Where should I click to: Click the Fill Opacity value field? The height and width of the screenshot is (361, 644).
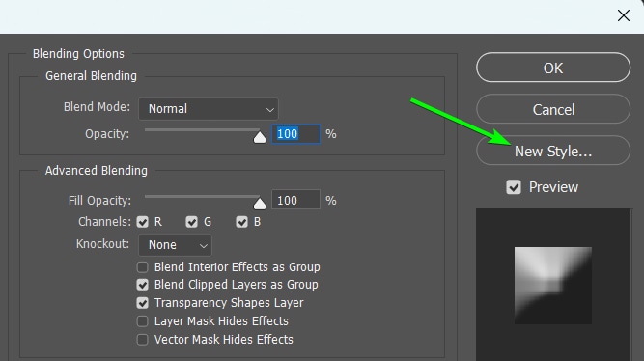coord(295,200)
